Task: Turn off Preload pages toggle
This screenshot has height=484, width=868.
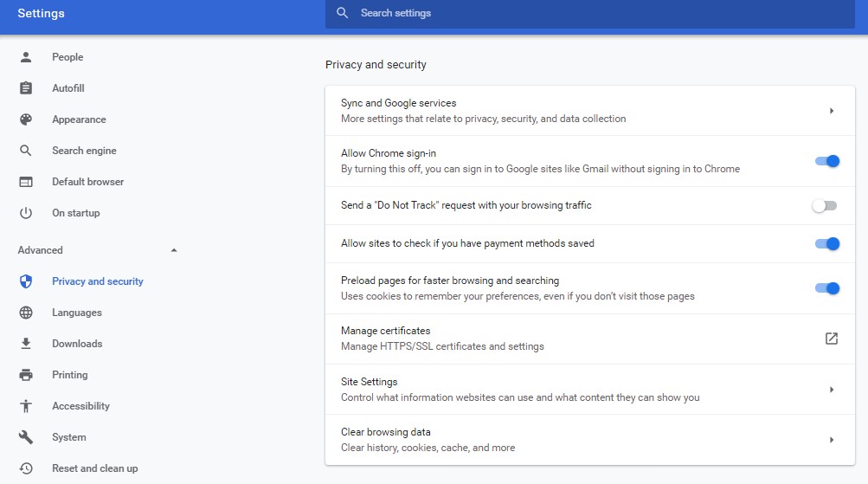Action: (x=827, y=288)
